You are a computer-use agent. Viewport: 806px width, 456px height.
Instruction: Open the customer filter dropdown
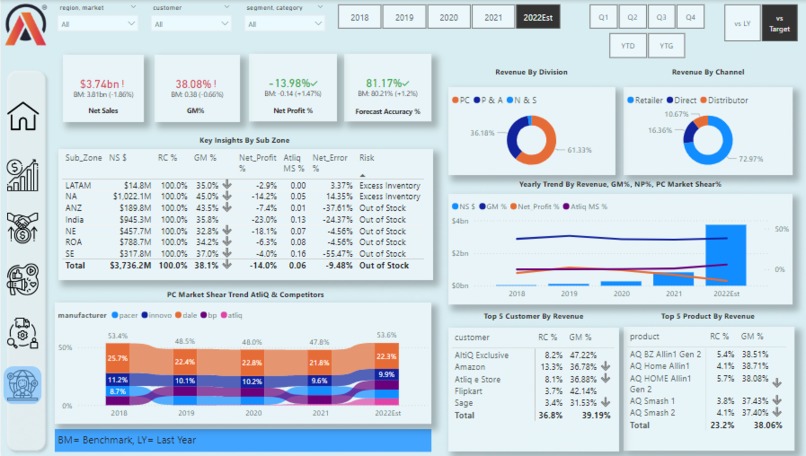point(191,24)
